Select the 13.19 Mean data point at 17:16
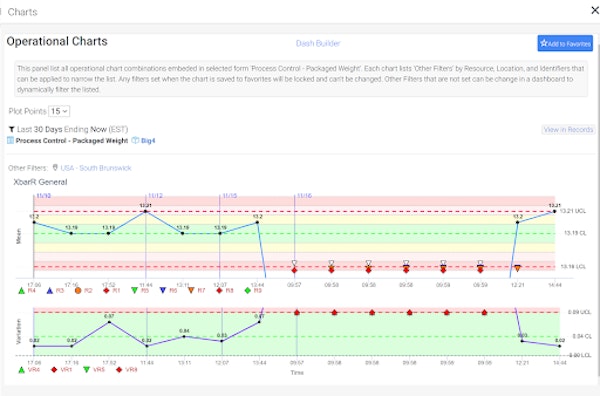This screenshot has height=396, width=600. coord(71,233)
